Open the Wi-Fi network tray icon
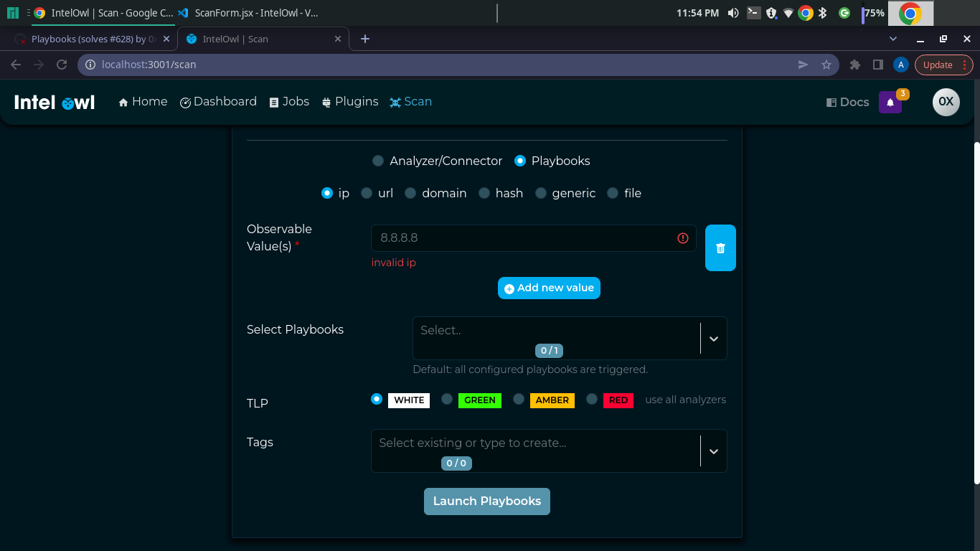 (x=788, y=13)
